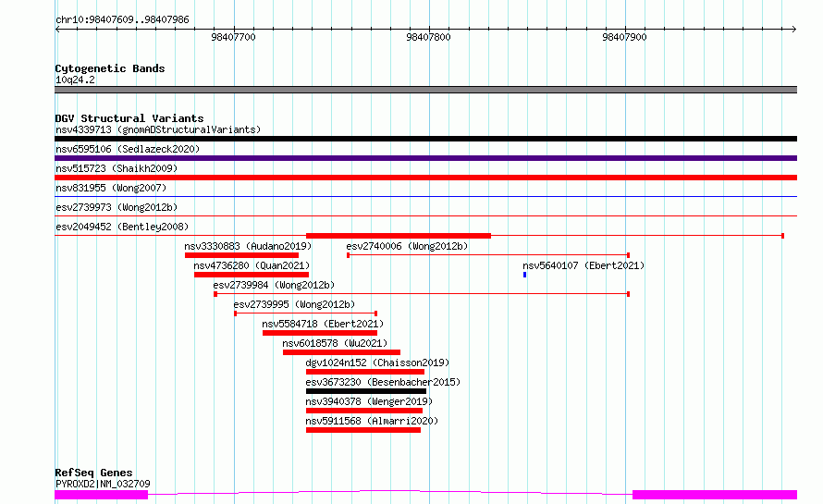Open the nsv515723 (Shaikh2009) label
Viewport: 823px width, 504px height.
[117, 168]
